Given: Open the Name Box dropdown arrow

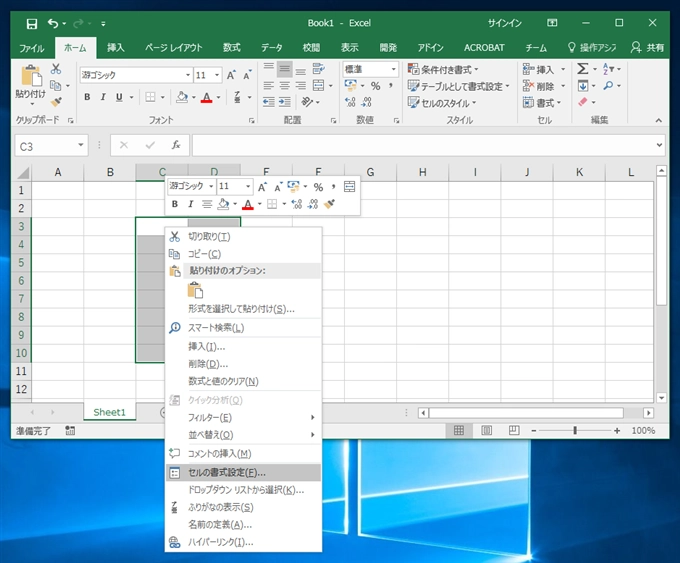Looking at the screenshot, I should [81, 145].
